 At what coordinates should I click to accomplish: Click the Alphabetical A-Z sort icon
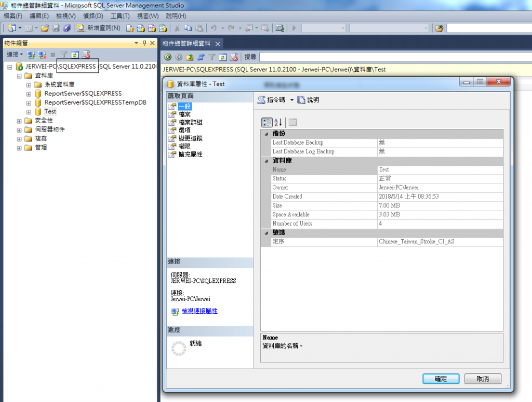pos(278,122)
